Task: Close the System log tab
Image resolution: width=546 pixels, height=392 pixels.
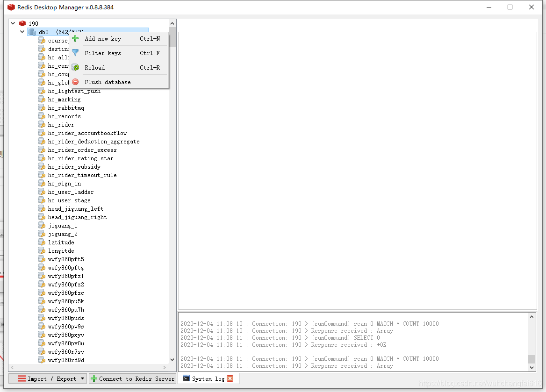Action: (230, 378)
